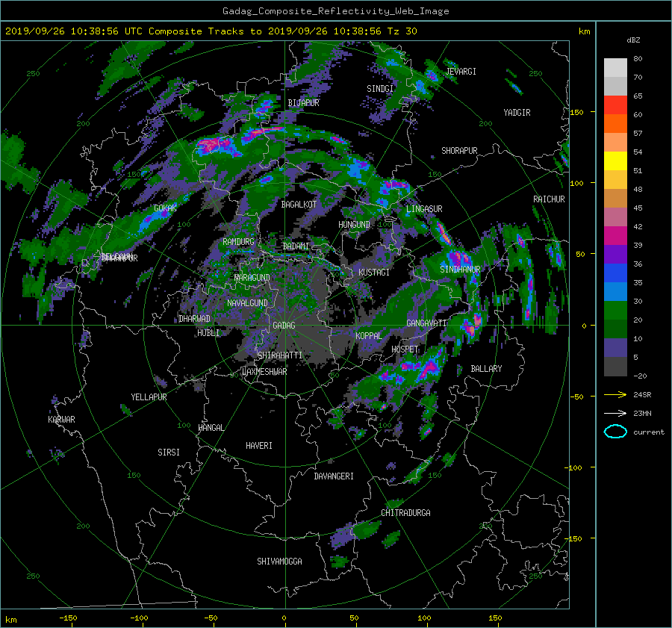Click the KOPPAL city label

[369, 336]
